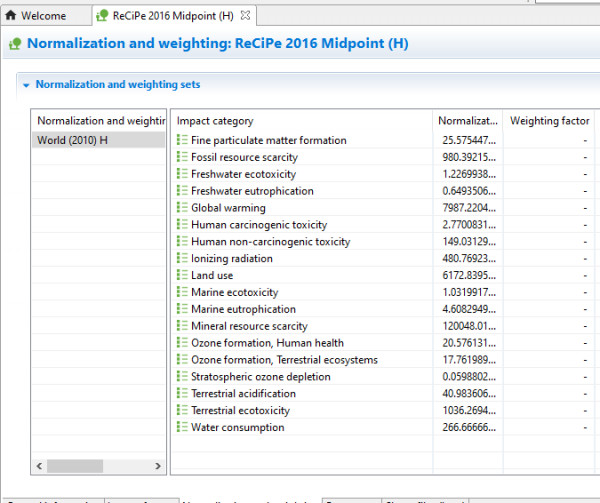Click the Mineral resource scarcity row icon
The width and height of the screenshot is (600, 503).
182,326
